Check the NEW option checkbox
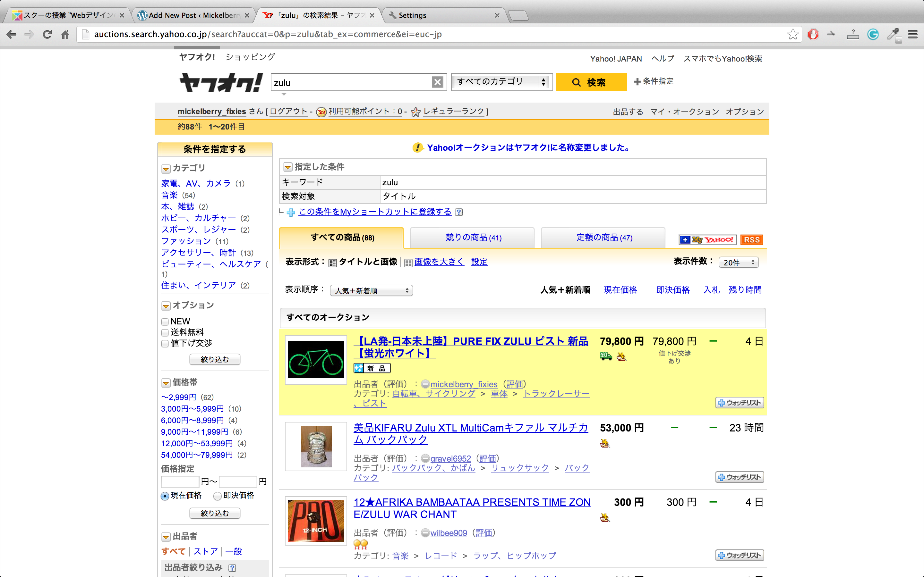This screenshot has width=924, height=577. click(165, 322)
